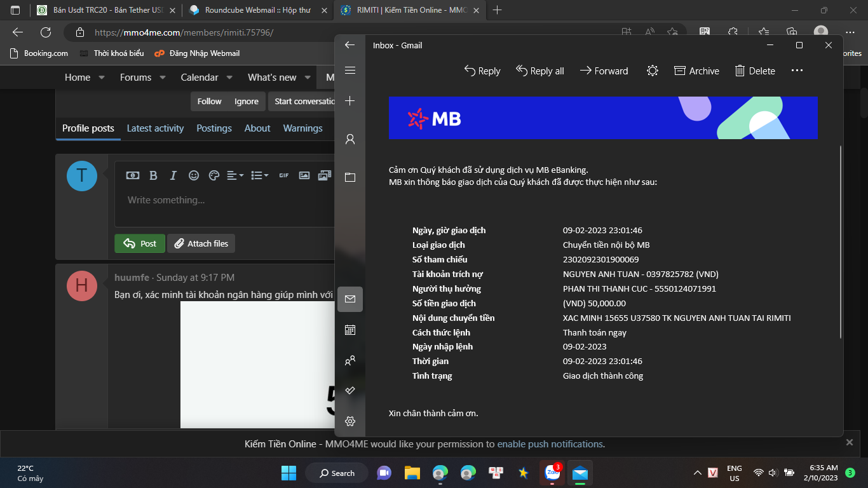
Task: Ignore the RIMITI member
Action: tap(247, 101)
